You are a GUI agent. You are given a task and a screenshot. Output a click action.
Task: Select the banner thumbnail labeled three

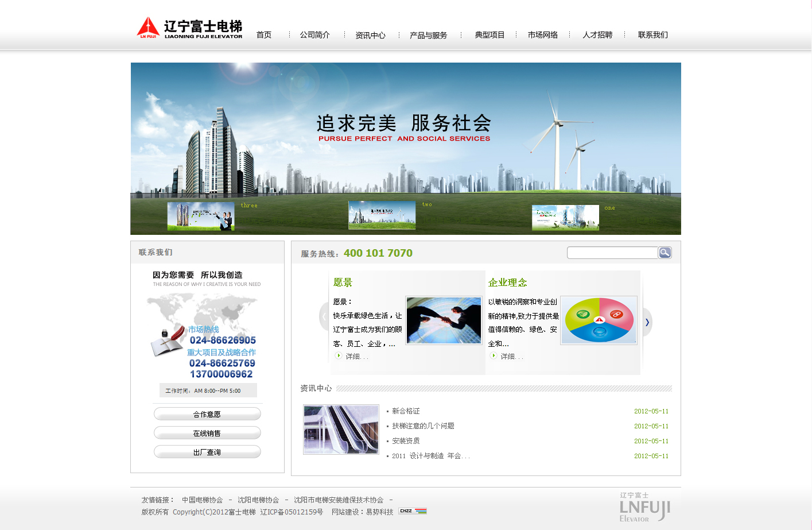pos(200,216)
